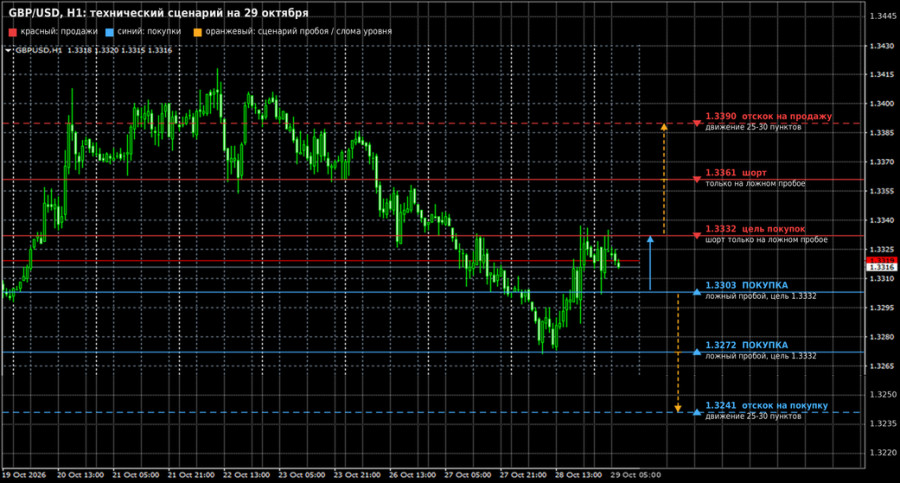This screenshot has width=900, height=483.
Task: Click the note только на ложном пробое under 1.3361
Action: click(x=755, y=183)
